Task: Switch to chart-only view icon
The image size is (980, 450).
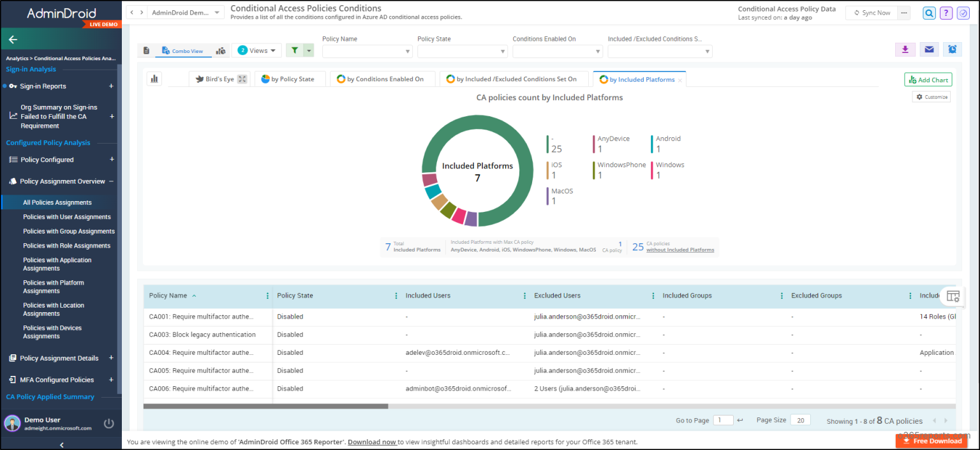Action: tap(221, 50)
